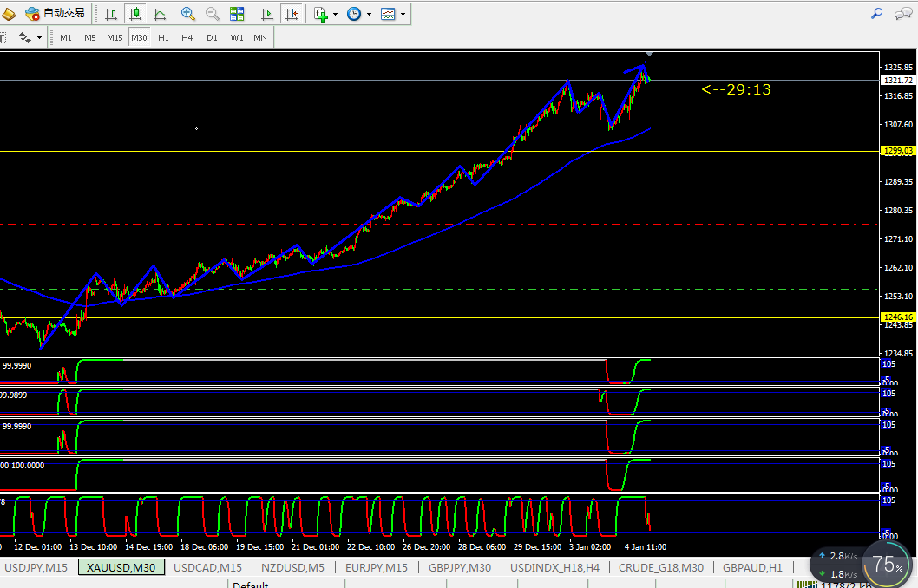Open search with the magnifier icon
This screenshot has height=588, width=918.
pos(876,13)
